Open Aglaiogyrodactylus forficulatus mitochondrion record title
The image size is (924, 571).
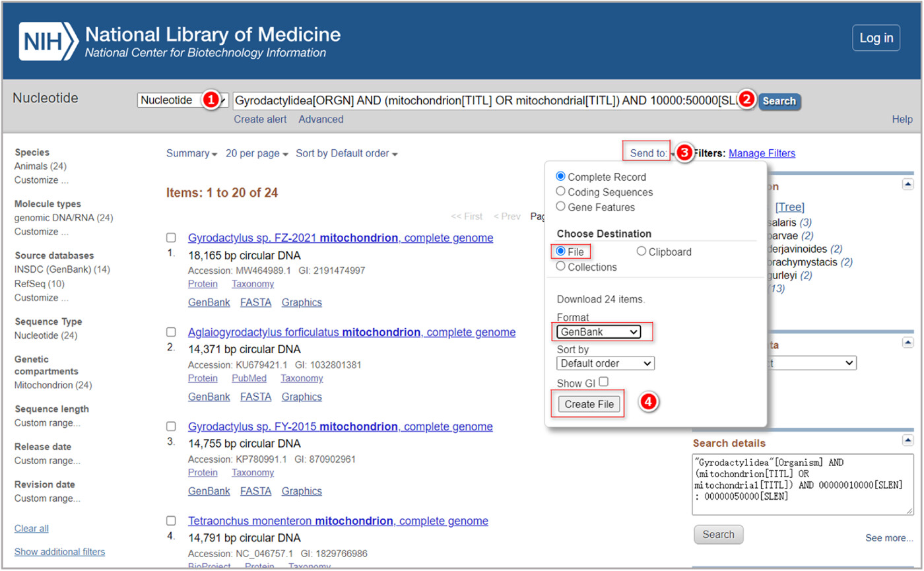[x=352, y=332]
